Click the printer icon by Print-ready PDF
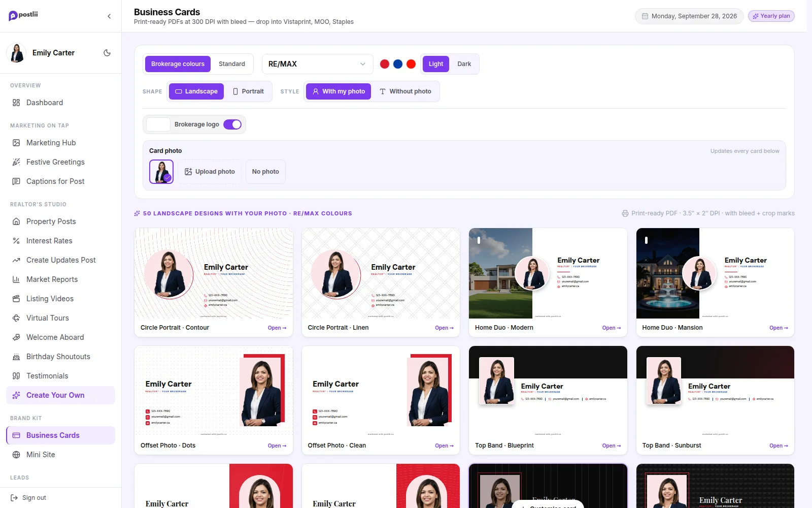 pos(625,213)
